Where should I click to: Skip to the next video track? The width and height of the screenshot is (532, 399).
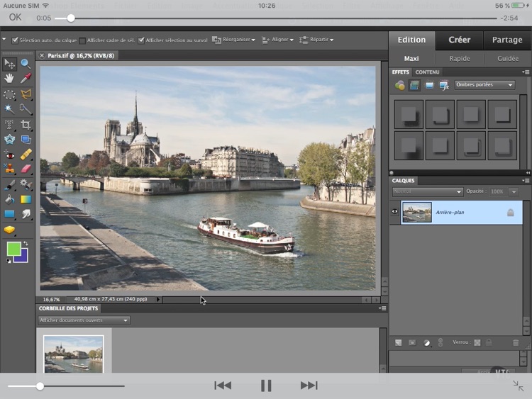(x=309, y=386)
